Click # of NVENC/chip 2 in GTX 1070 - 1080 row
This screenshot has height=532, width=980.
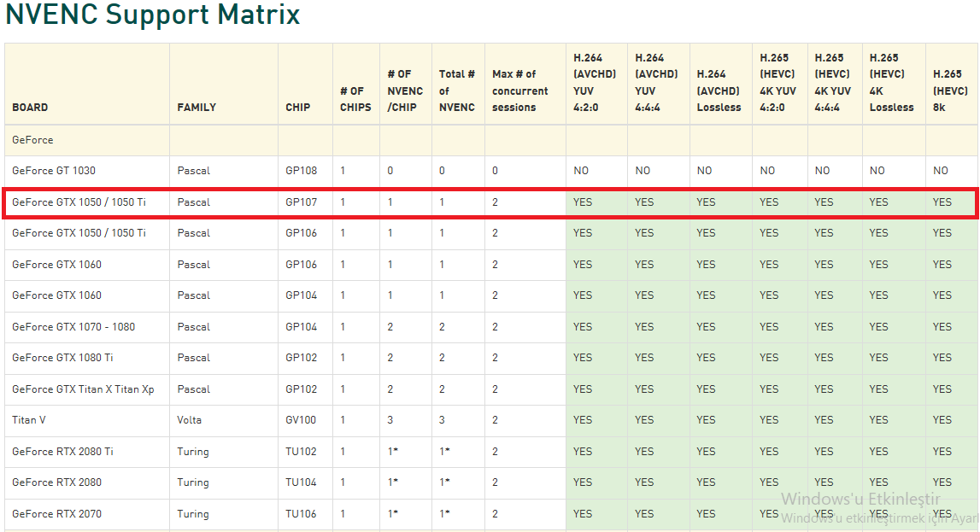click(x=390, y=326)
